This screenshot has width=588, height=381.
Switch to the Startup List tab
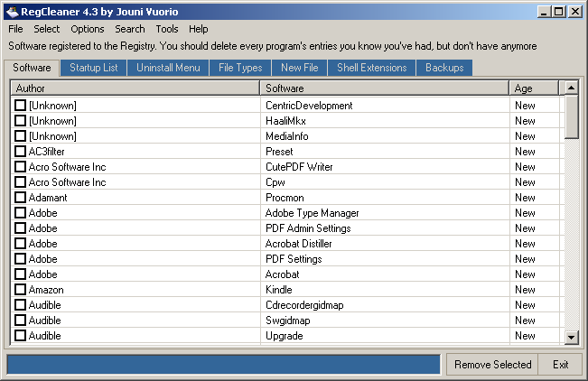(x=94, y=68)
